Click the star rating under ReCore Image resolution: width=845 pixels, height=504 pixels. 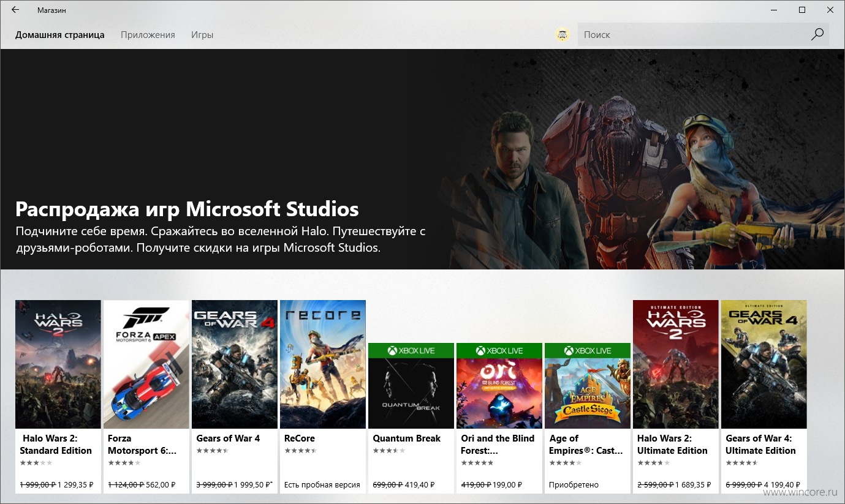pos(300,451)
